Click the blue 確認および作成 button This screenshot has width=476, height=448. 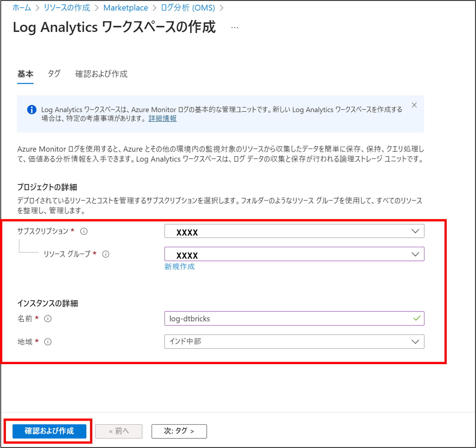pos(49,431)
